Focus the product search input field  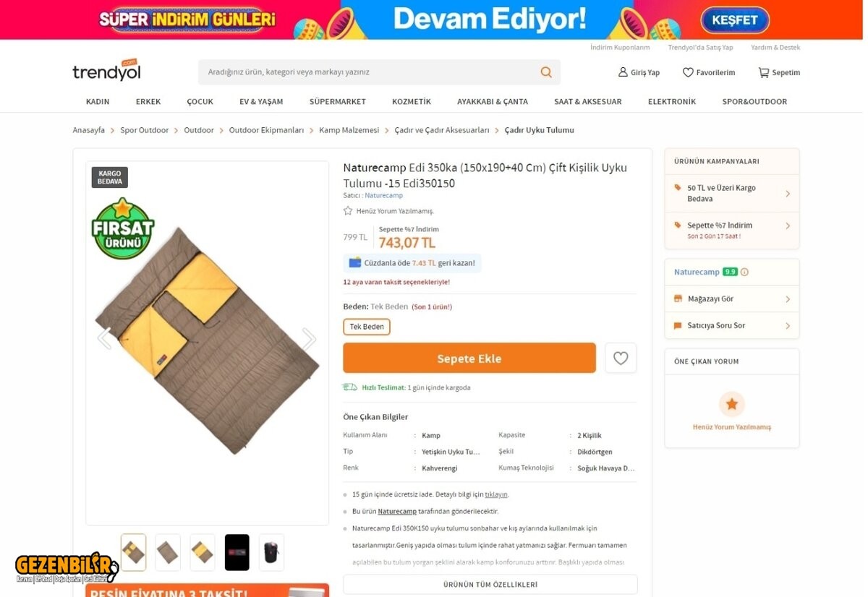click(369, 72)
